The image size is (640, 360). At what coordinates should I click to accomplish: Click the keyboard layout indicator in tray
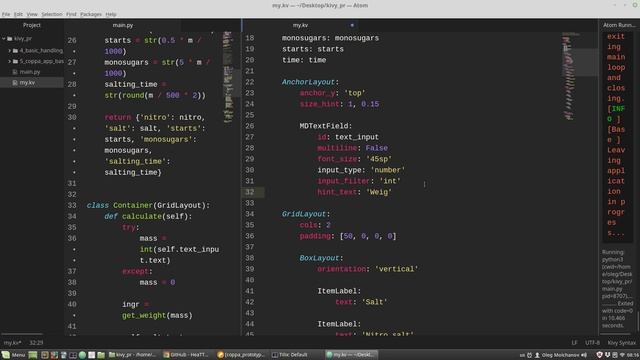(522, 355)
